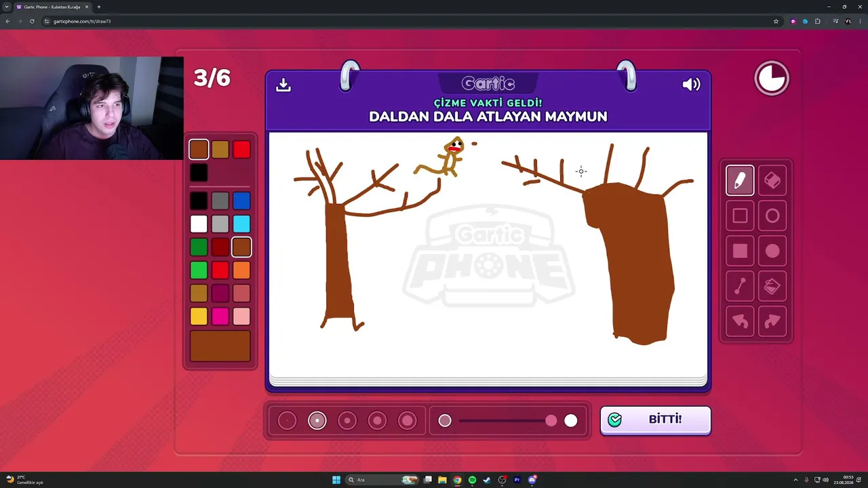Select the orange color swatch
This screenshot has height=488, width=868.
click(241, 270)
